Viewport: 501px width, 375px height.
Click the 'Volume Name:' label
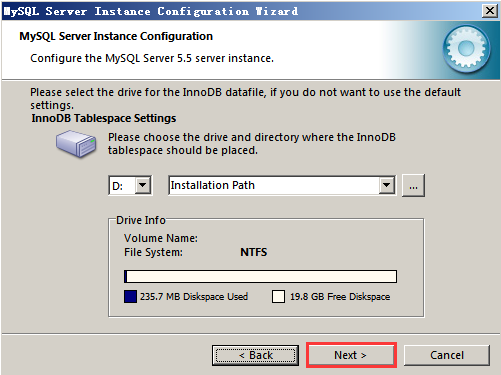coord(161,238)
